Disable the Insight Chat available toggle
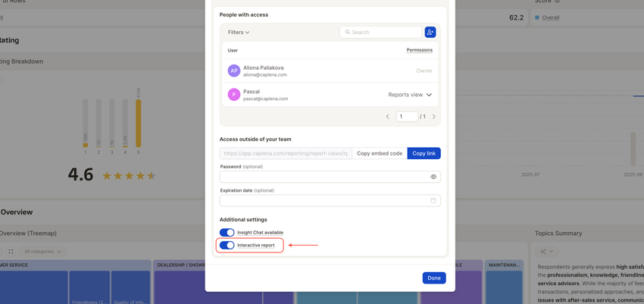Viewport: 644px width, 304px height. [x=227, y=233]
